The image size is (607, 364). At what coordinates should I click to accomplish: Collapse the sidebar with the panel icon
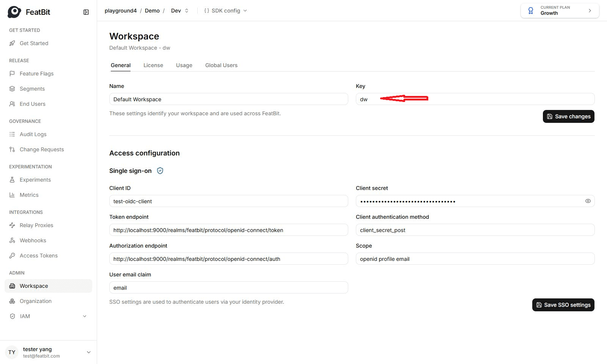86,12
